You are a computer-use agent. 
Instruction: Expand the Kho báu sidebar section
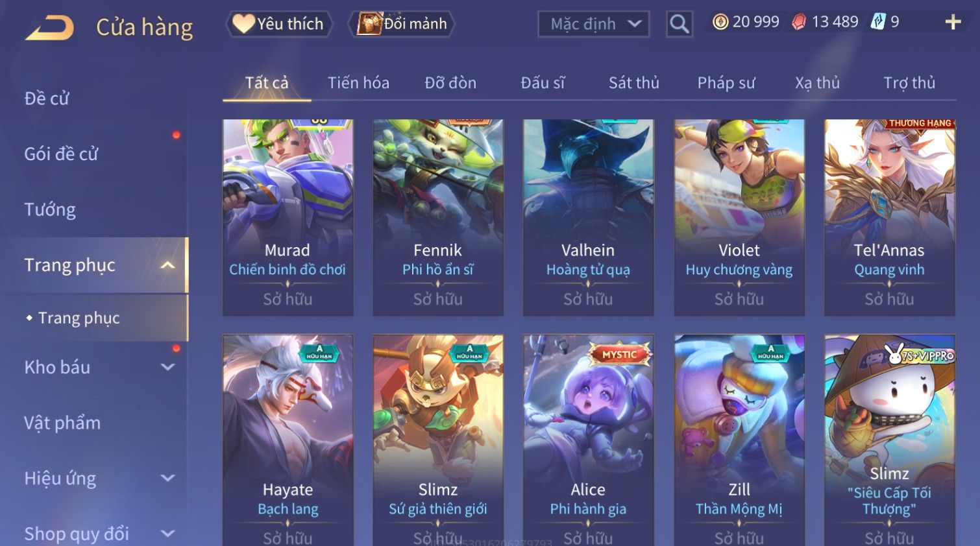[x=167, y=367]
